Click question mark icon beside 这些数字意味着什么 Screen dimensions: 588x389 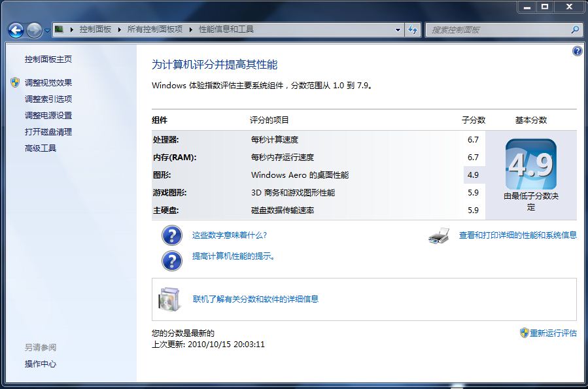(x=171, y=235)
